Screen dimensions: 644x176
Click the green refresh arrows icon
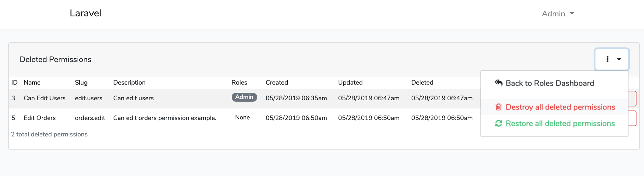[499, 123]
